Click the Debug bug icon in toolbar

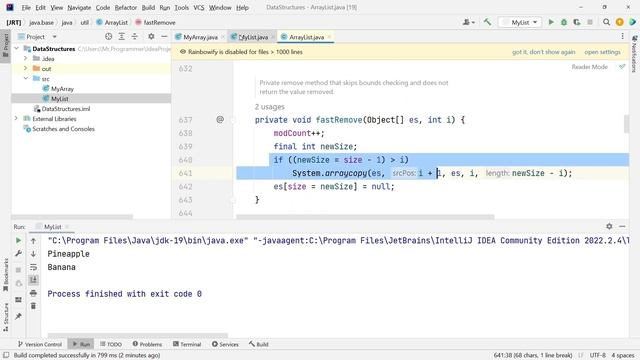(x=564, y=22)
